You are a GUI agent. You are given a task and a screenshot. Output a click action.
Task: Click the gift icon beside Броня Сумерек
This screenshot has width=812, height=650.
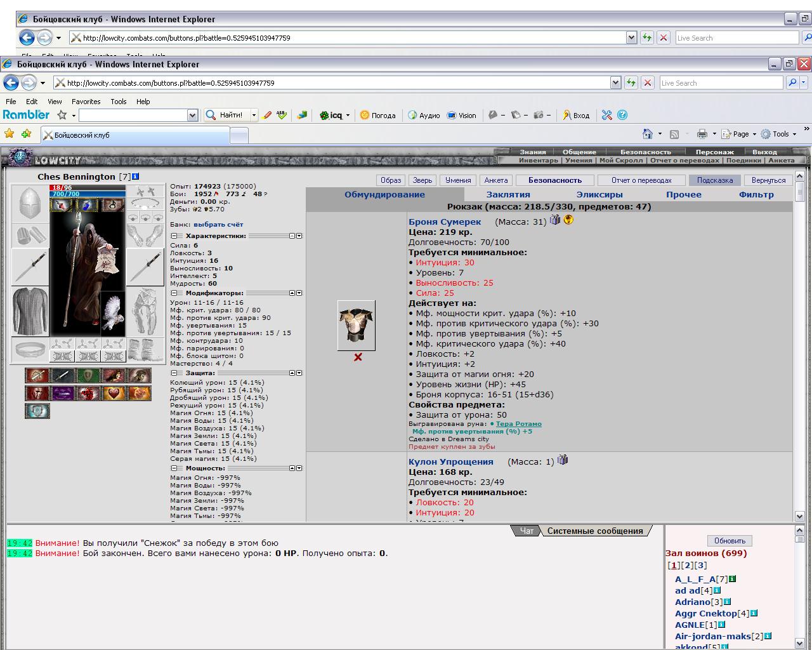tap(555, 220)
